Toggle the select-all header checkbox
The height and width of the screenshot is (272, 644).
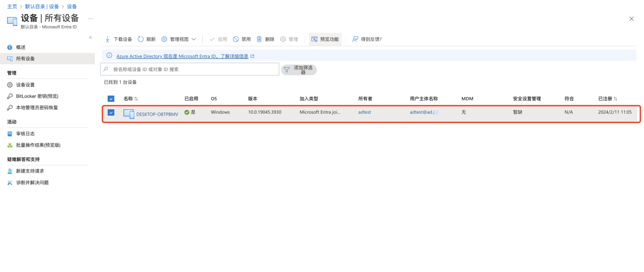click(x=111, y=99)
